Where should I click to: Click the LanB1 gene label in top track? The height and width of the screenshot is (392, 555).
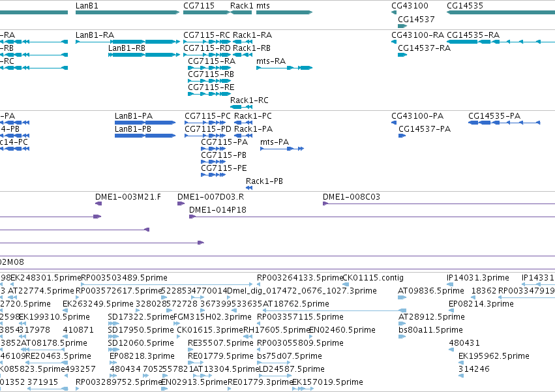87,6
